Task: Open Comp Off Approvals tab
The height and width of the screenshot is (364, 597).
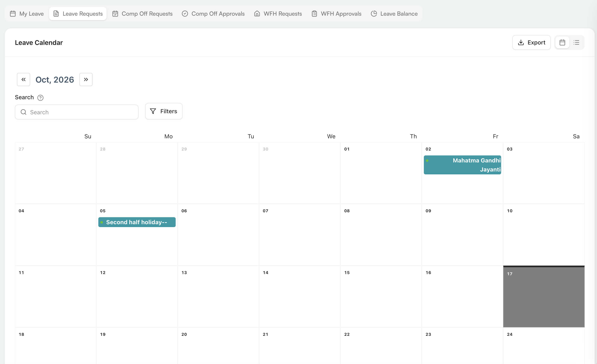Action: pos(213,14)
